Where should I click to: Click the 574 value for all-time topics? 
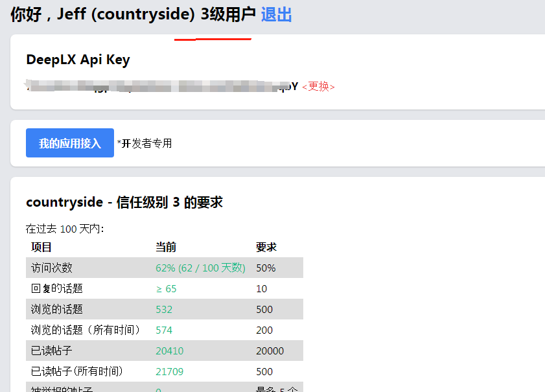pyautogui.click(x=164, y=330)
